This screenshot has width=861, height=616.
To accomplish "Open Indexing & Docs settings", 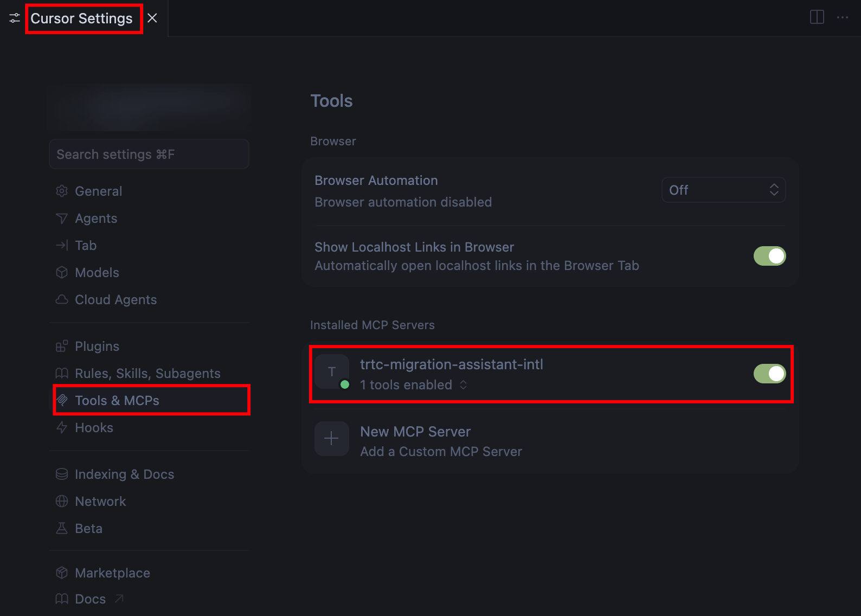I will pyautogui.click(x=124, y=474).
